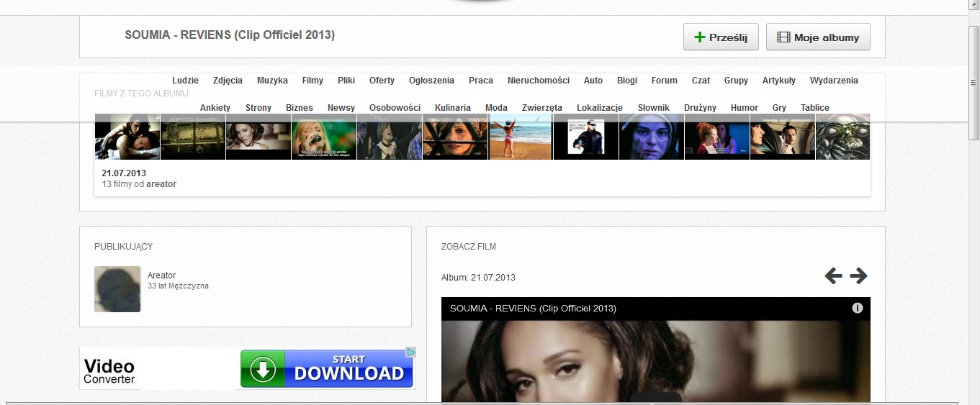Open the Tablice menu link

pyautogui.click(x=814, y=108)
